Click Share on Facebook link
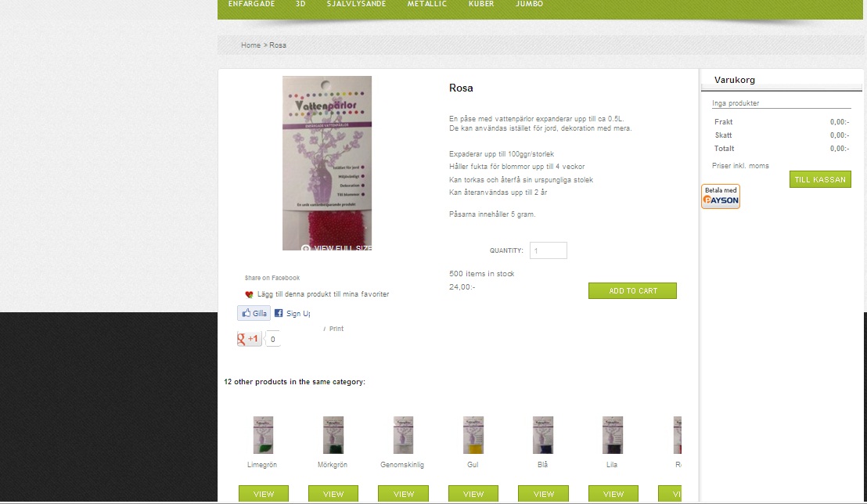The width and height of the screenshot is (867, 504). click(x=272, y=278)
